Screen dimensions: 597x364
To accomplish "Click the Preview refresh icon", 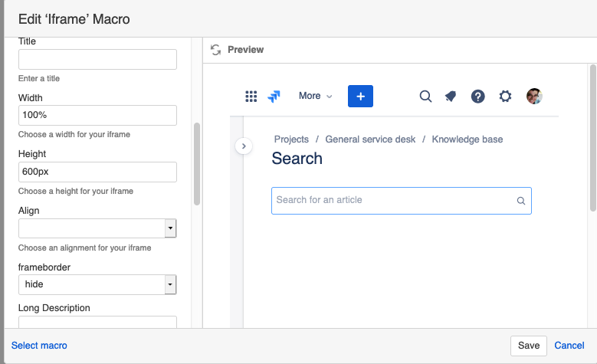I will pyautogui.click(x=216, y=50).
